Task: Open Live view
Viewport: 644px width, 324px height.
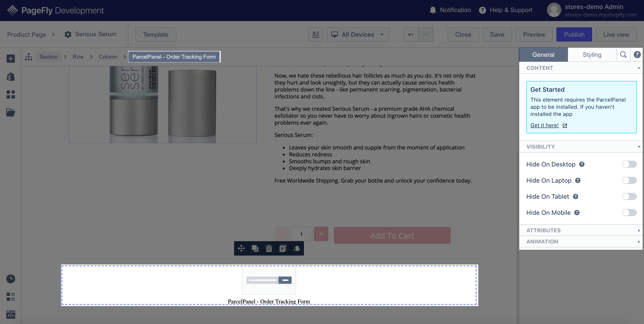Action: point(616,34)
